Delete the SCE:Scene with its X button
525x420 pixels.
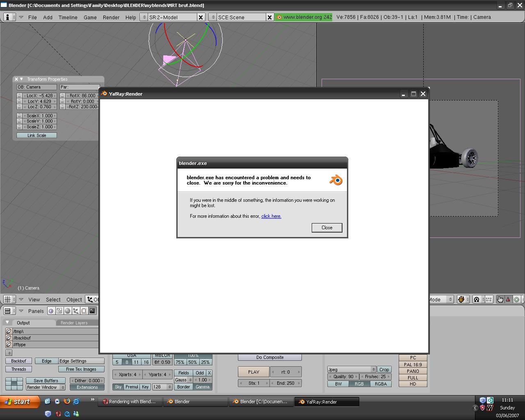[269, 17]
